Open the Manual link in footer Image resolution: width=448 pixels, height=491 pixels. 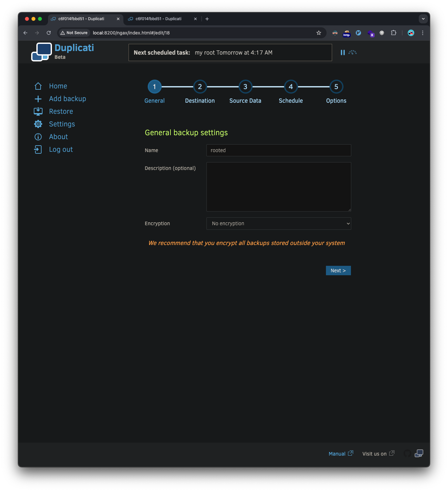coord(337,454)
